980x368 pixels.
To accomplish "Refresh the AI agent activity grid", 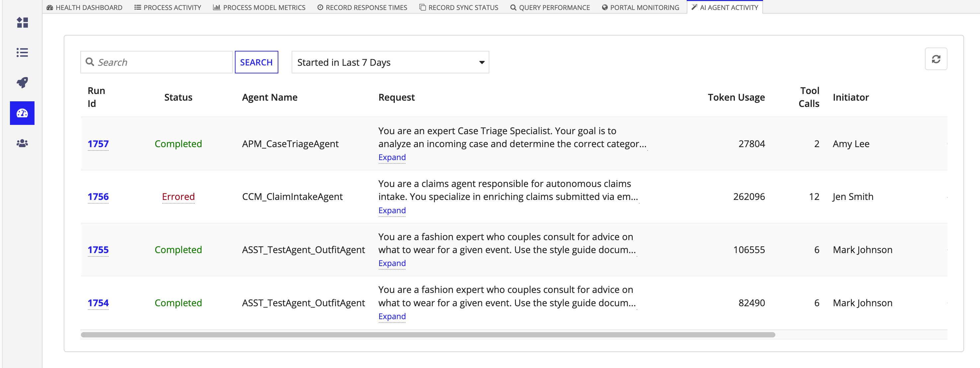I will [x=936, y=59].
